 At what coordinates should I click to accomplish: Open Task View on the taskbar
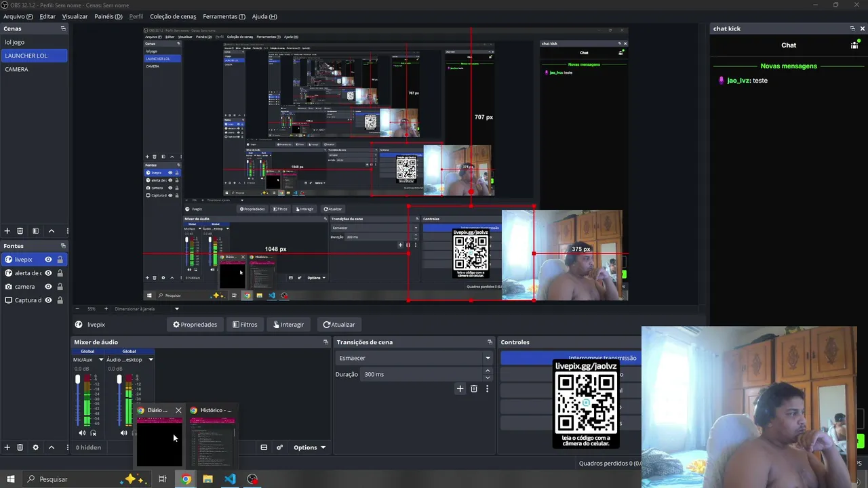[x=163, y=479]
